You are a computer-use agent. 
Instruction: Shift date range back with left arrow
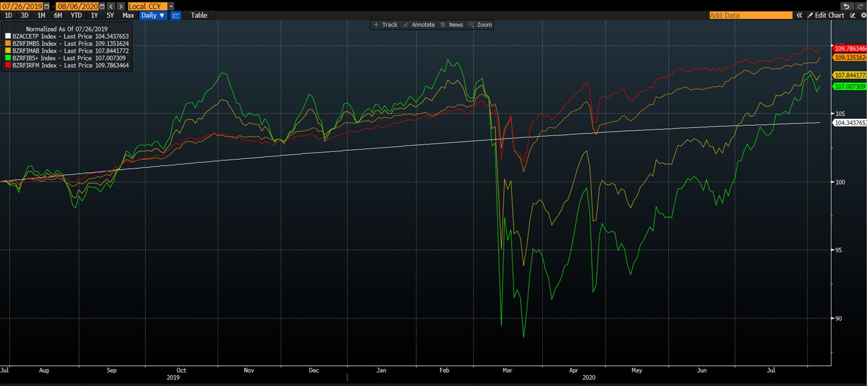tap(111, 6)
